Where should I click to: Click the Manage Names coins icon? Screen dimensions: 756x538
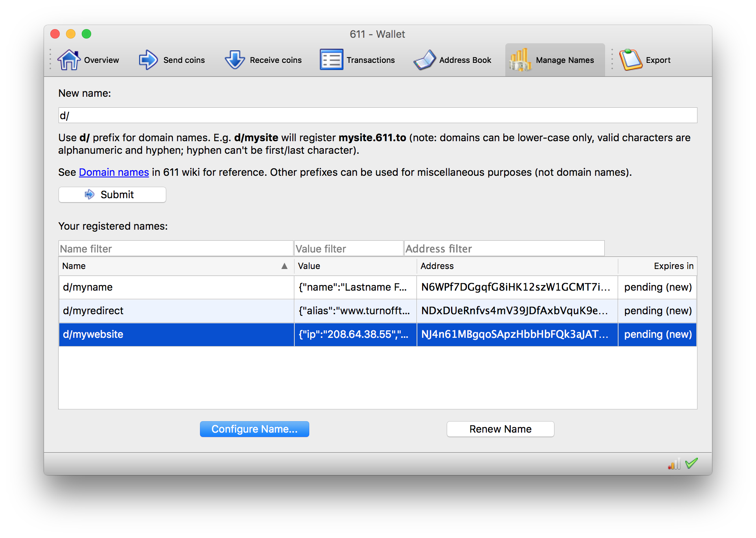(520, 60)
